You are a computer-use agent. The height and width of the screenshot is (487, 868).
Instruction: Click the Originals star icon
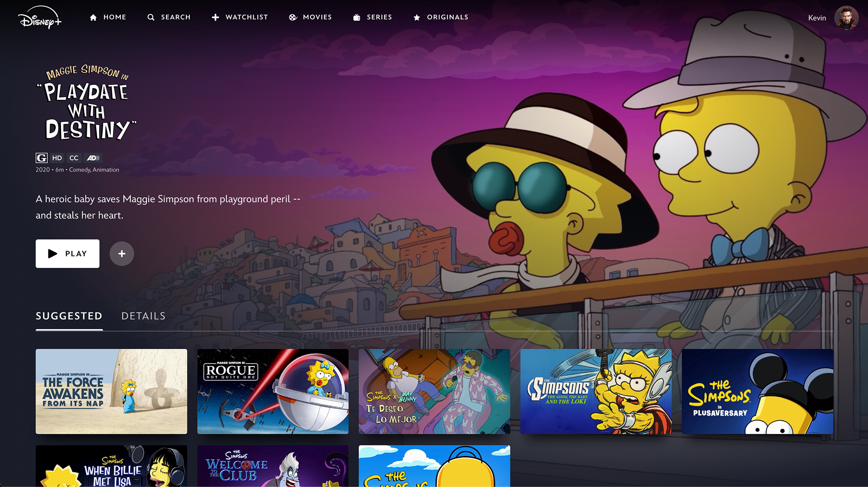point(417,17)
